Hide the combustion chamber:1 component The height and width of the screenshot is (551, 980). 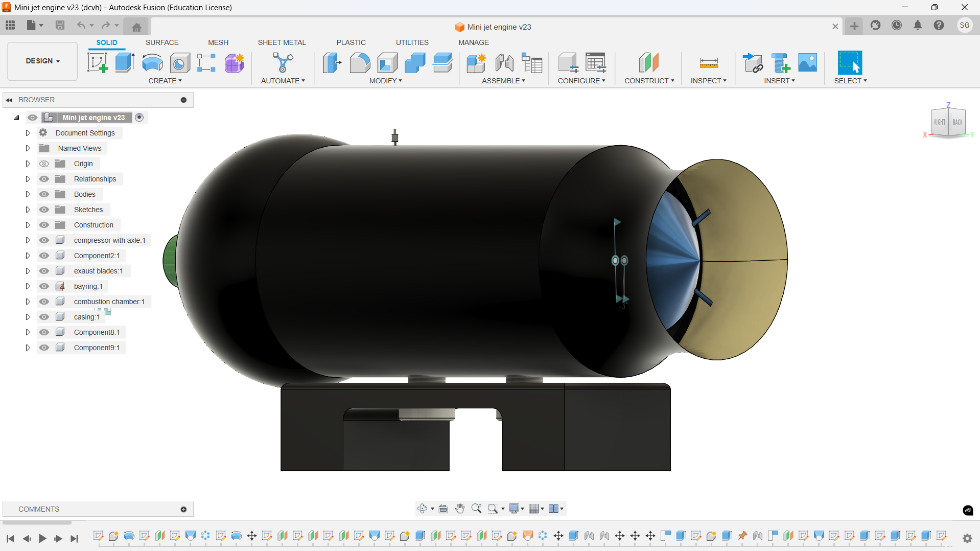[x=44, y=302]
